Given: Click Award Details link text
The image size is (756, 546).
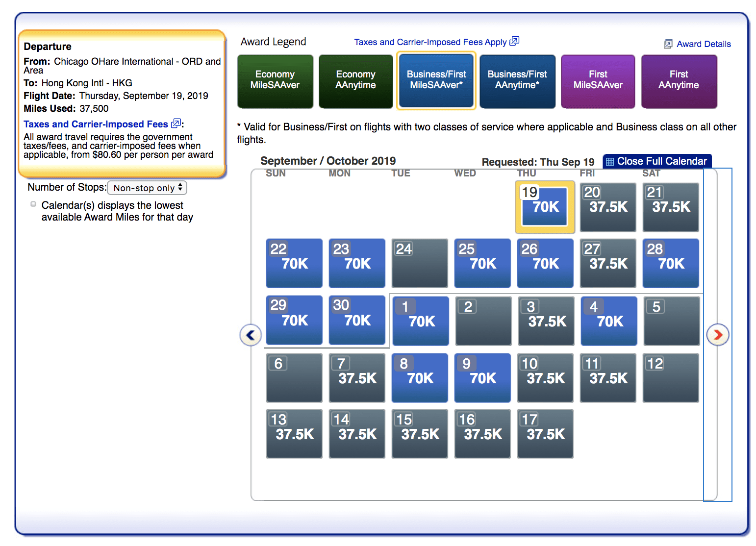Looking at the screenshot, I should coord(704,44).
